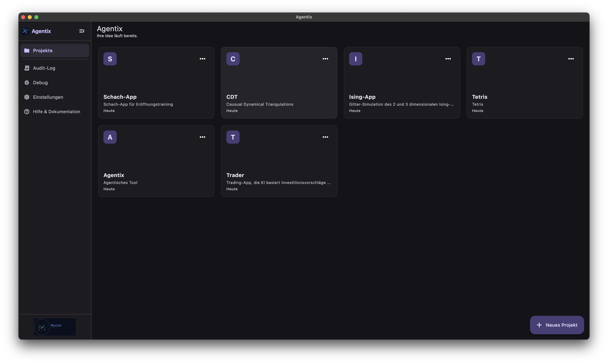
Task: Click the 'Ihre Idee läuft bereits.' subtitle
Action: tap(117, 36)
